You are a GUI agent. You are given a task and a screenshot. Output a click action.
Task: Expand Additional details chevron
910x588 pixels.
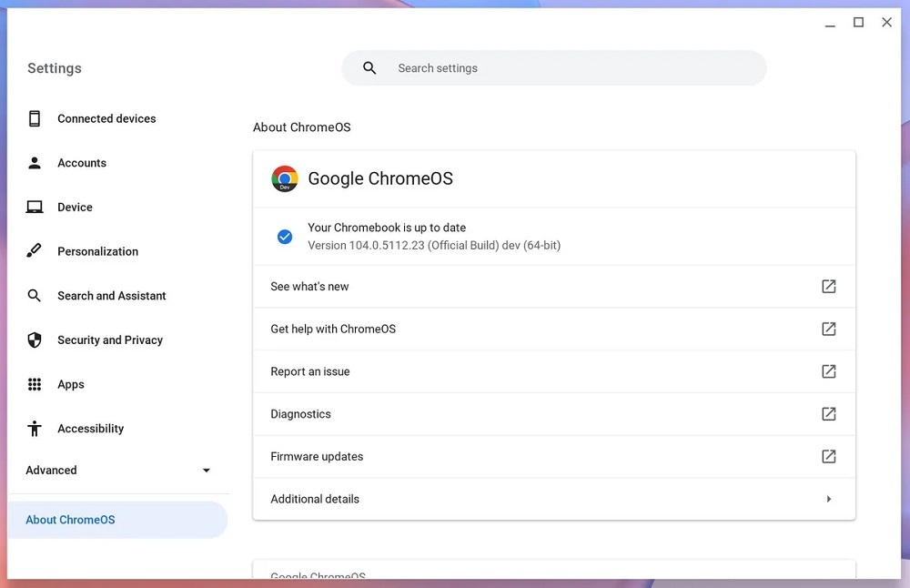[x=828, y=499]
